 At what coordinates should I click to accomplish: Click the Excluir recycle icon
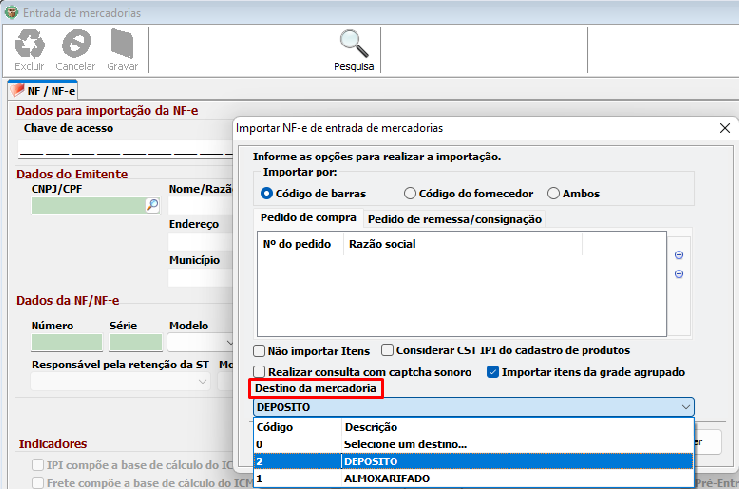[29, 44]
